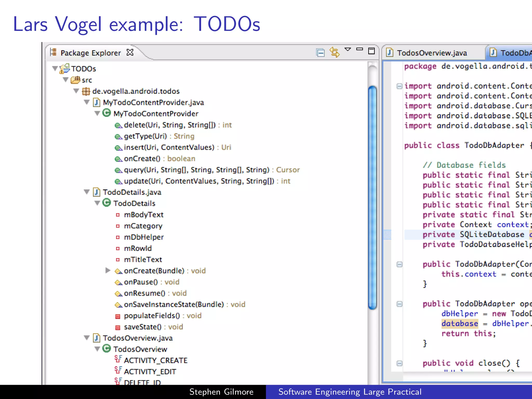The height and width of the screenshot is (399, 532).
Task: Click the '// Database fields' comment
Action: 464,165
